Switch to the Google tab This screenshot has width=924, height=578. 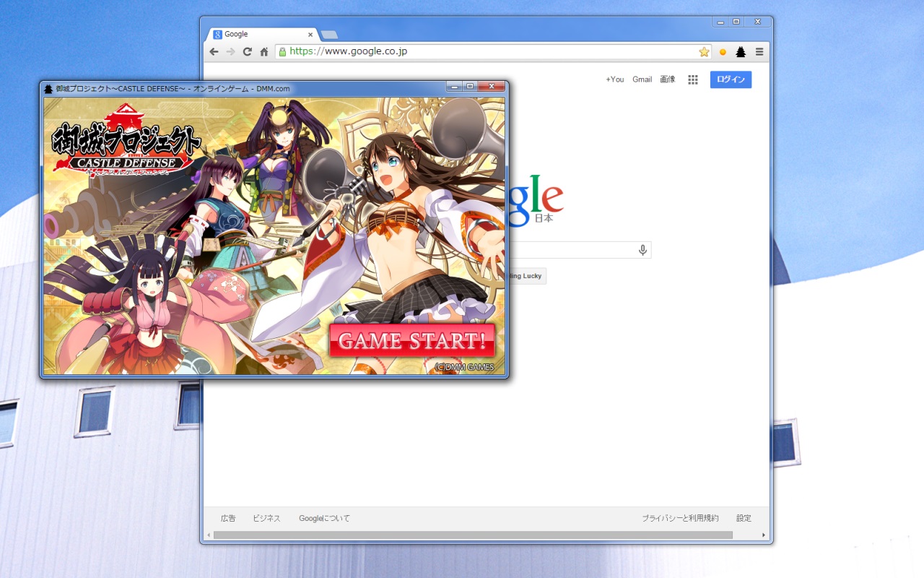262,34
